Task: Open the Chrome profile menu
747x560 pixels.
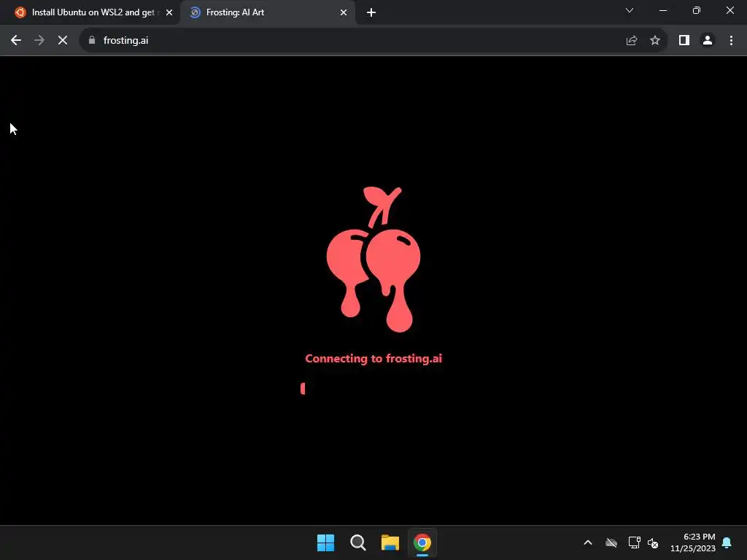Action: pyautogui.click(x=708, y=41)
